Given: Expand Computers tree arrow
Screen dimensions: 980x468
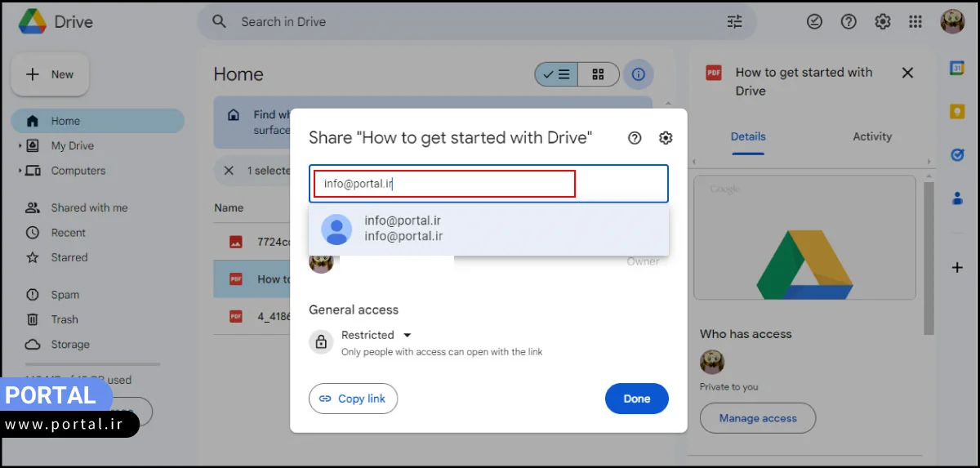Looking at the screenshot, I should pos(20,171).
